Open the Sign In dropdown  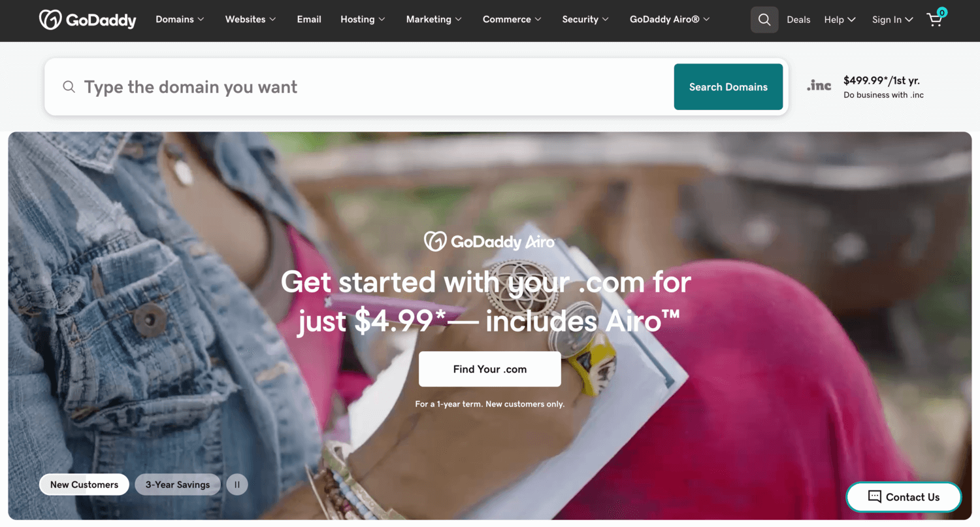tap(892, 20)
